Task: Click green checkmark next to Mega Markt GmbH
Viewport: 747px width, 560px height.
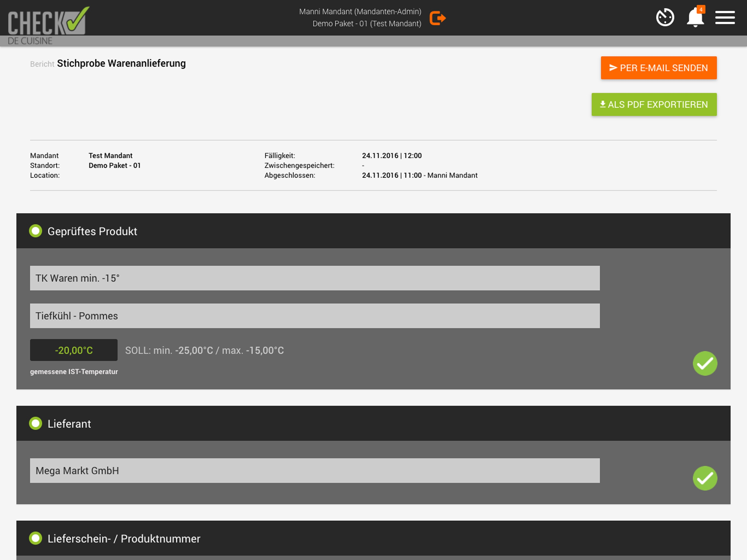Action: click(x=705, y=478)
